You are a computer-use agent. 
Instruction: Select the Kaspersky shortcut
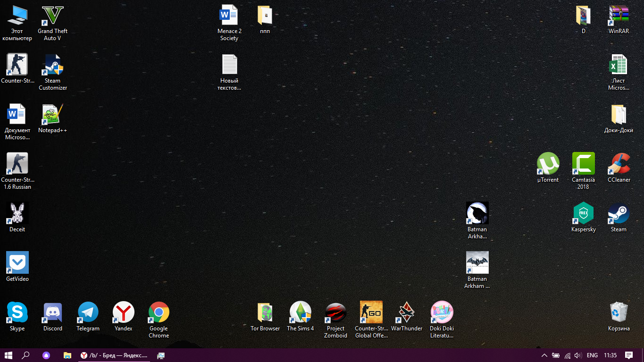point(583,218)
